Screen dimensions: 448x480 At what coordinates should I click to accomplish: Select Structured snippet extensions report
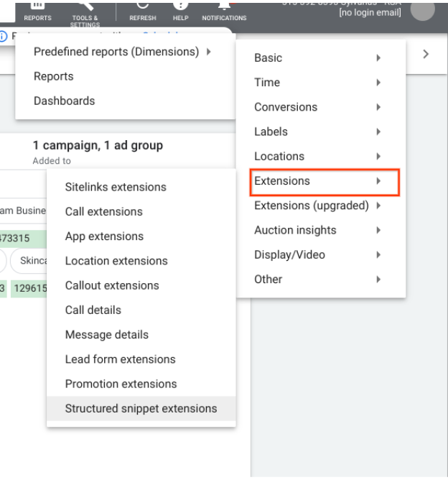pyautogui.click(x=141, y=408)
